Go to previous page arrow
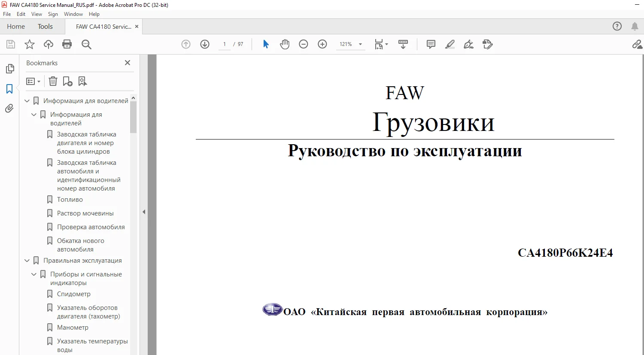 (x=186, y=44)
